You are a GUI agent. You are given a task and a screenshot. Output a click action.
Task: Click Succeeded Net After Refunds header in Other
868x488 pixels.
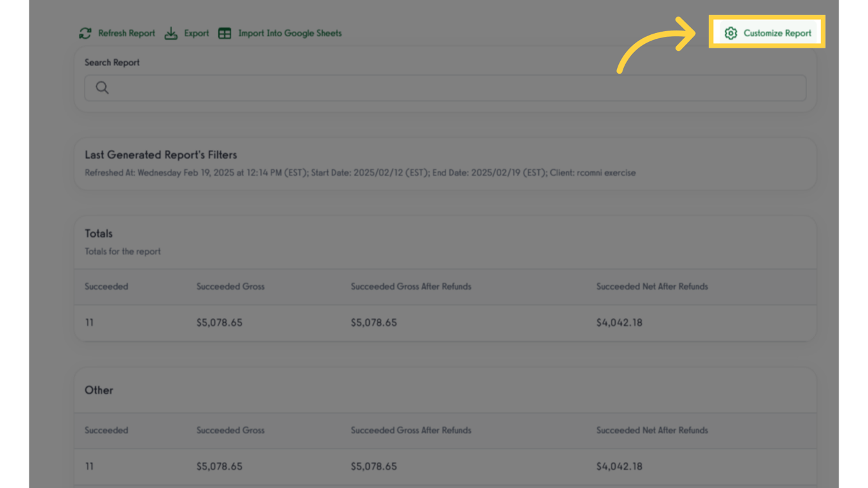pyautogui.click(x=652, y=430)
